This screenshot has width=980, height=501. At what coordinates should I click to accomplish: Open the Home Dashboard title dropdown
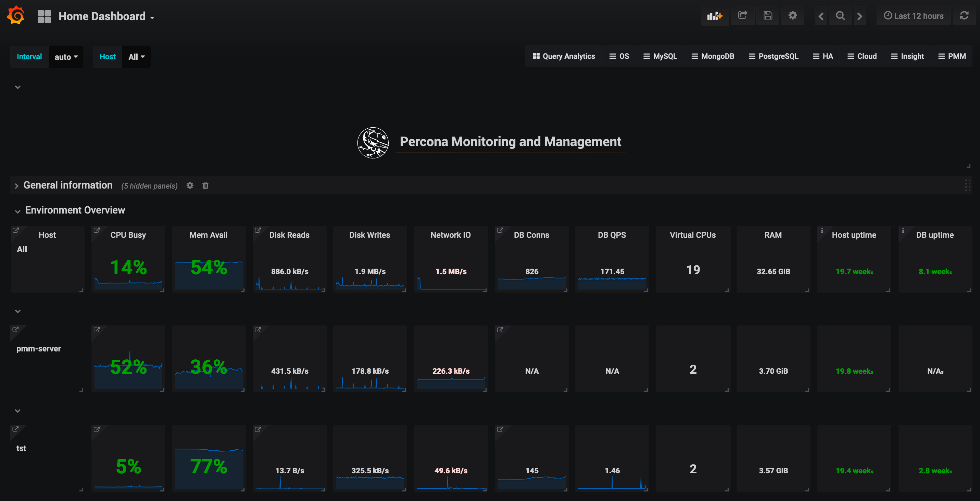click(x=106, y=16)
